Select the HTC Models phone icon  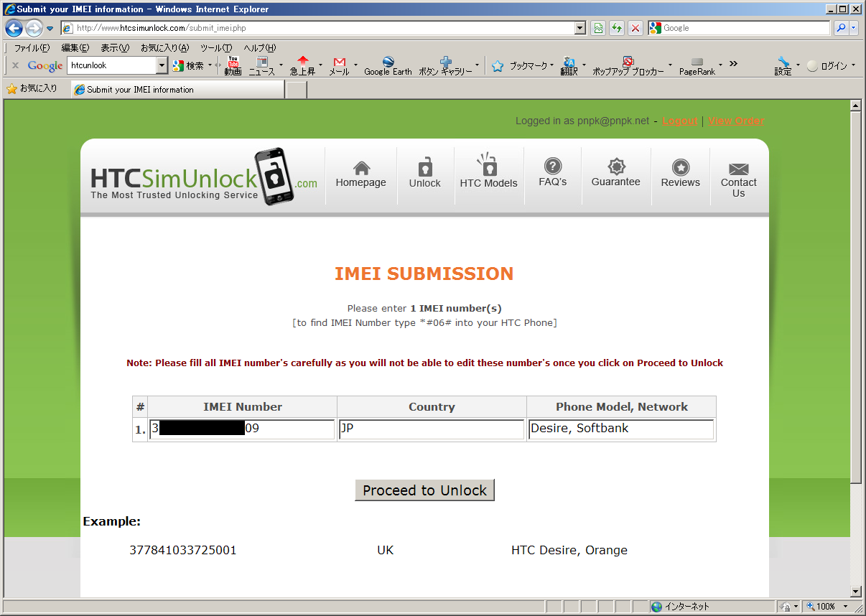pyautogui.click(x=488, y=164)
